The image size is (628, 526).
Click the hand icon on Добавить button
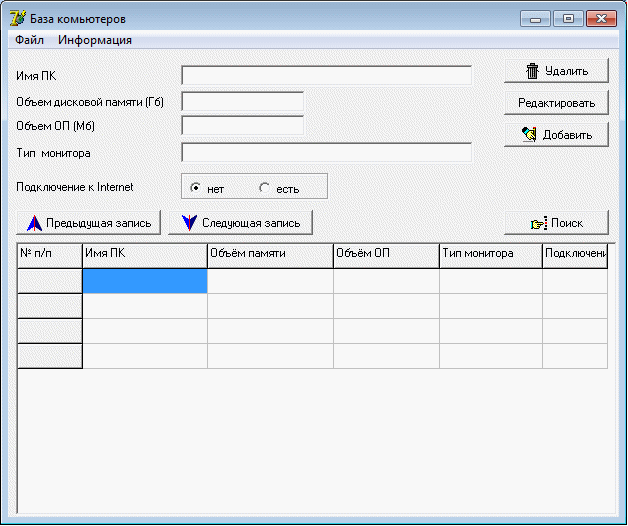529,135
